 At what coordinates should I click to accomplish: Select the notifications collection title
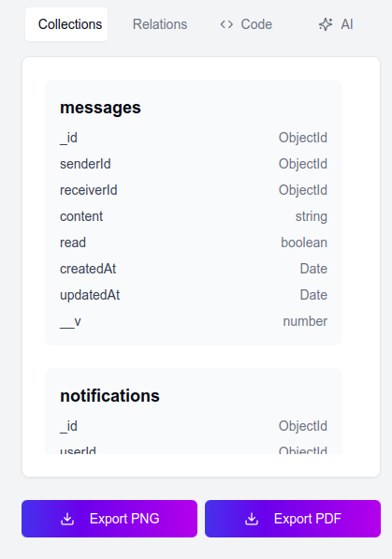[109, 396]
